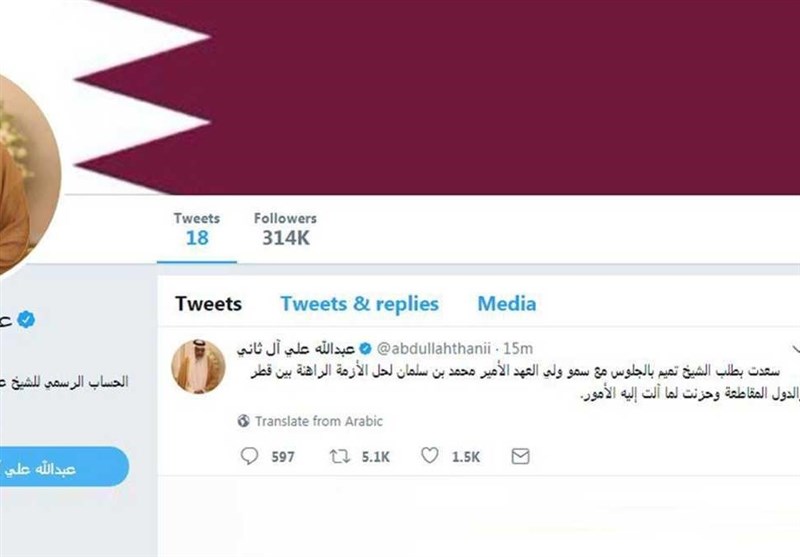Click the verified badge next to tweet author
This screenshot has width=800, height=557.
tap(365, 349)
